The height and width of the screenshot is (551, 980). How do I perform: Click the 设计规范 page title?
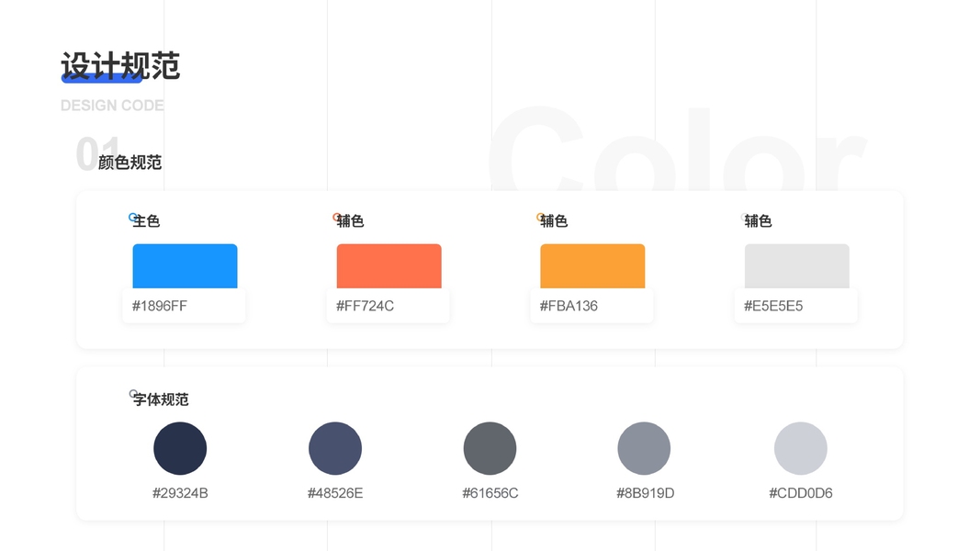click(x=120, y=66)
